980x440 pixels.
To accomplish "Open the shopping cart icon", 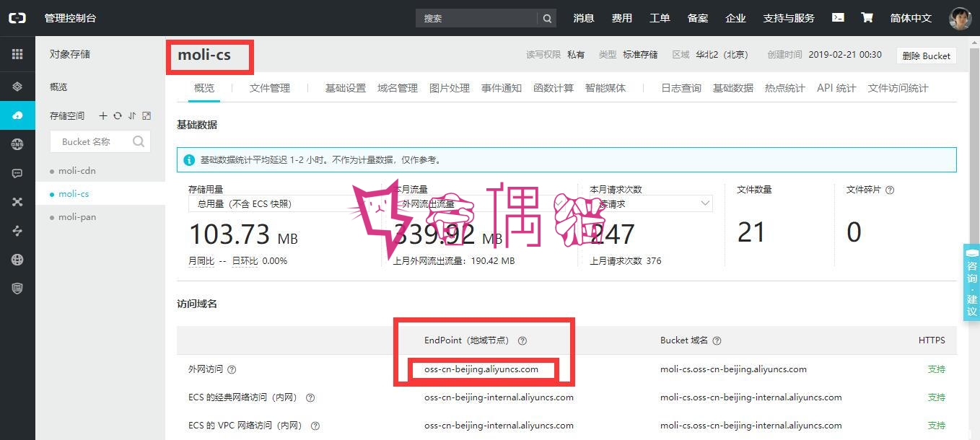I will 867,17.
